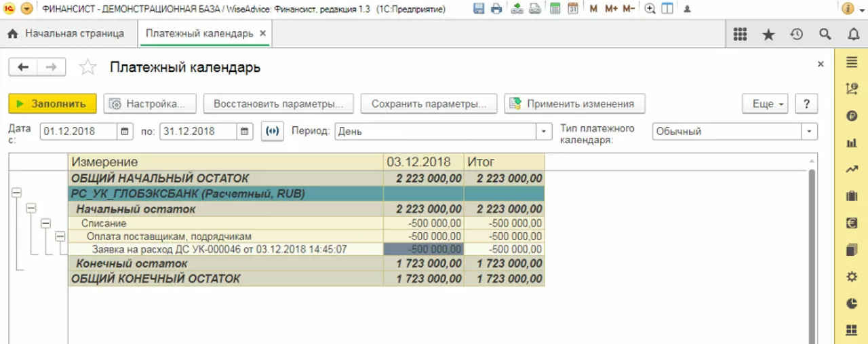Click the hamburger menu icon in right sidebar

pos(852,63)
